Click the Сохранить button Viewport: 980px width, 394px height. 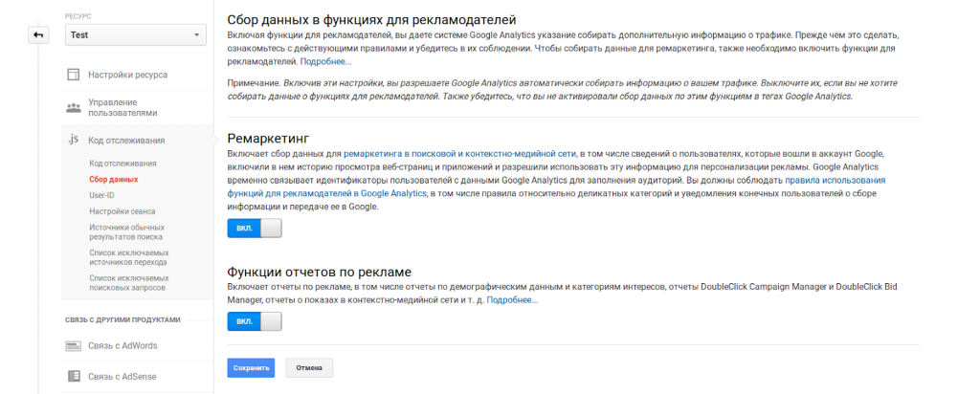click(251, 368)
